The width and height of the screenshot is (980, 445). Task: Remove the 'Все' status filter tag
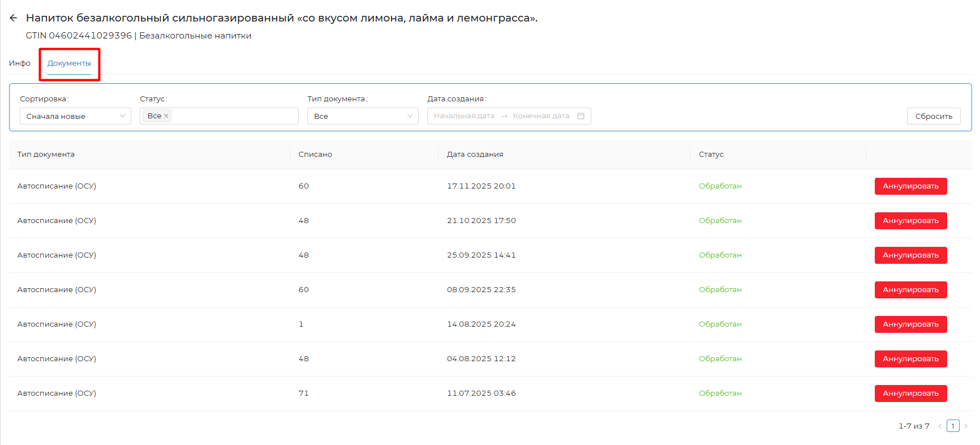166,116
